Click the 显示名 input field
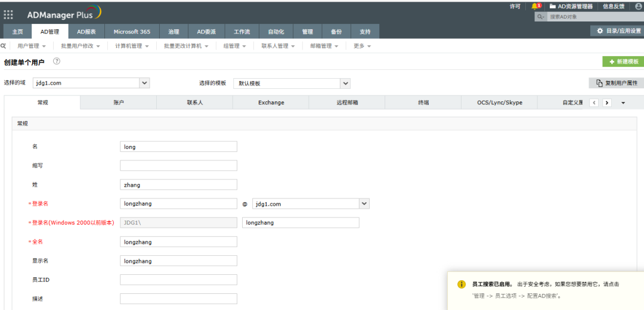Screen dimensions: 644x310 pyautogui.click(x=179, y=261)
